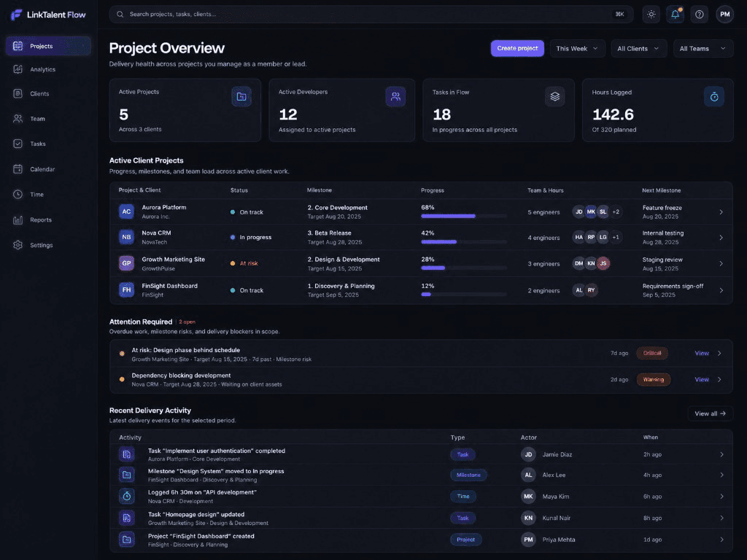Click folder icon for 'FinSight Dashboard created' activity
This screenshot has width=747, height=560.
(x=127, y=540)
